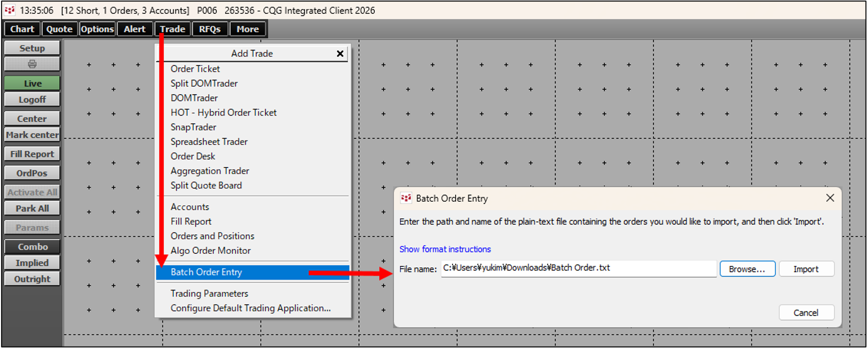Image resolution: width=868 pixels, height=349 pixels.
Task: Click the '[12 Short, 1 Orders, 3 Accounts]' title text
Action: (125, 10)
